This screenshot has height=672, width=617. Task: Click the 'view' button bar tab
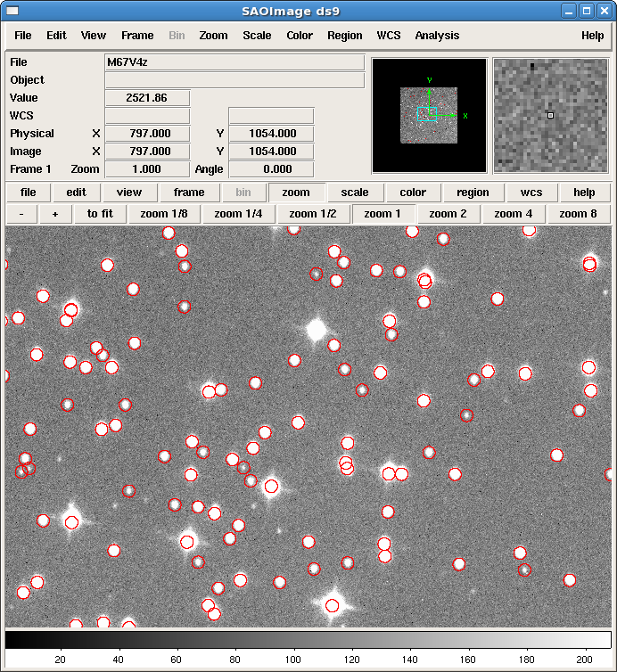pos(129,193)
